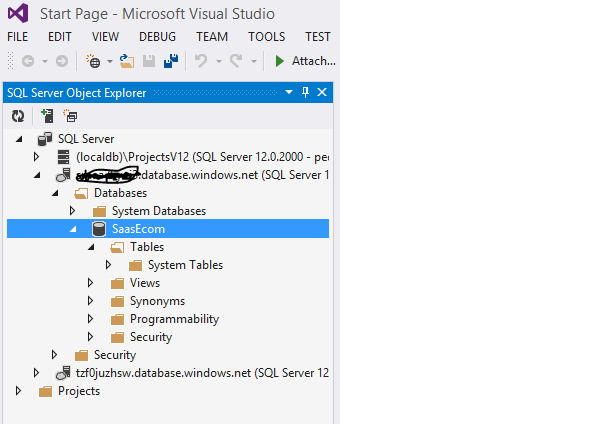Expand the Synonyms folder
600x424 pixels.
click(90, 300)
